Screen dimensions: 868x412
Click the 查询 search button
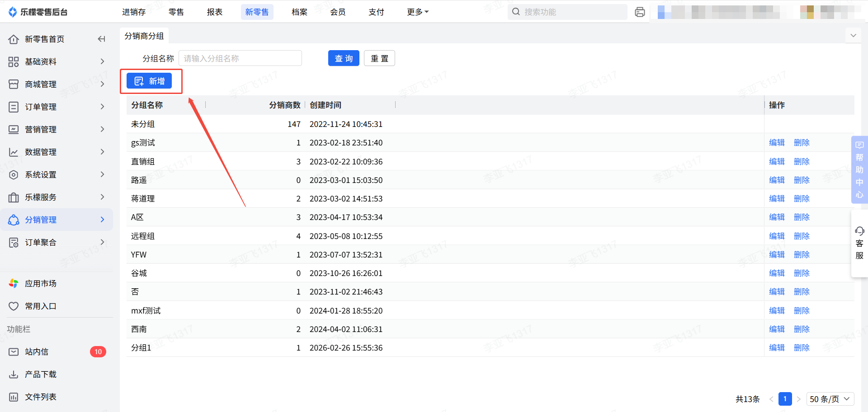pyautogui.click(x=344, y=58)
